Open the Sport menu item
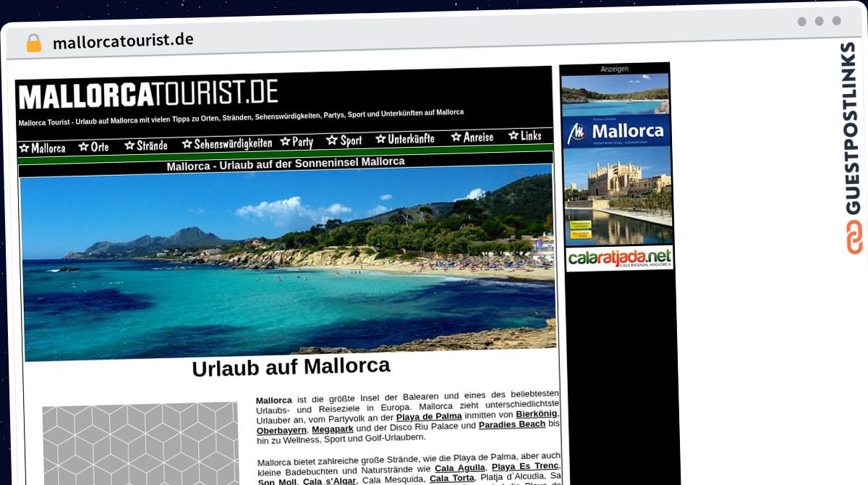Image resolution: width=868 pixels, height=485 pixels. 344,140
